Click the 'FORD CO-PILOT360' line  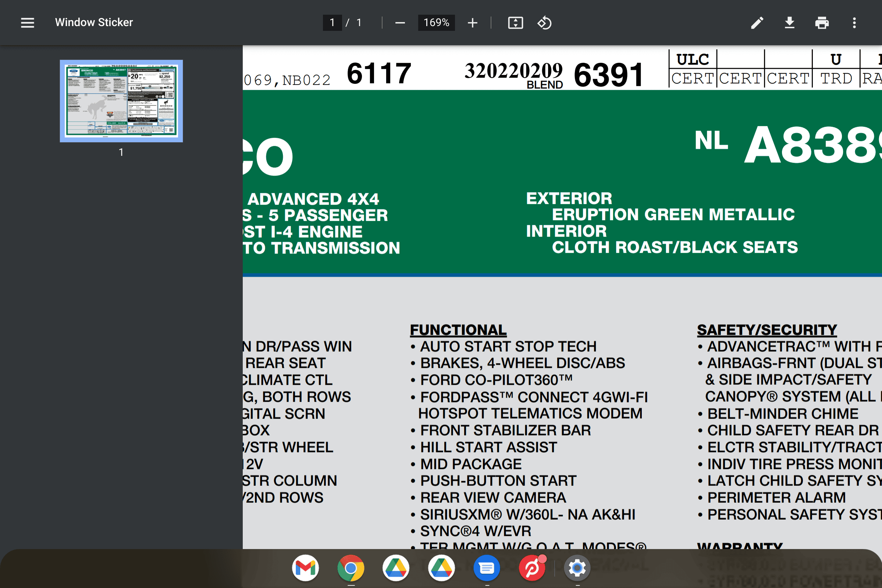496,380
